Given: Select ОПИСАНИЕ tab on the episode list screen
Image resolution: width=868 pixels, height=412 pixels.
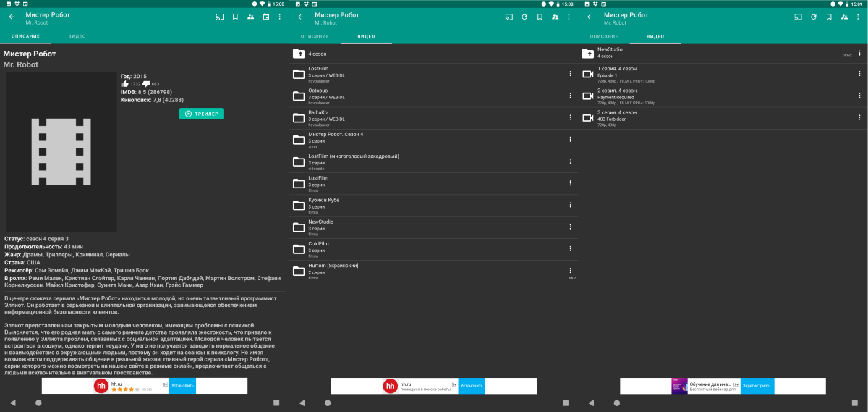Looking at the screenshot, I should (604, 36).
